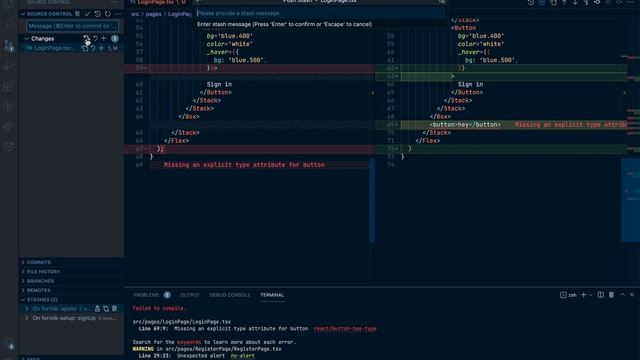
Task: Collapse the Stashes section
Action: [x=23, y=300]
